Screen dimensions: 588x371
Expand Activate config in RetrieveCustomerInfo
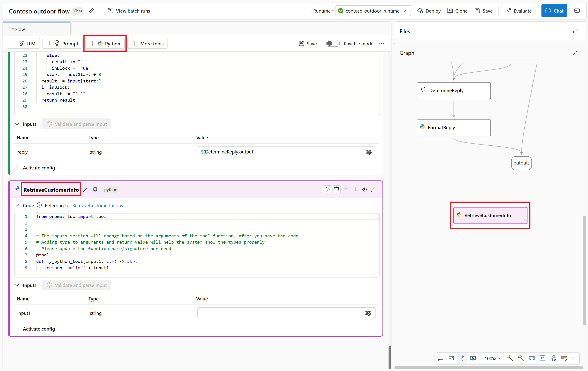pos(17,329)
